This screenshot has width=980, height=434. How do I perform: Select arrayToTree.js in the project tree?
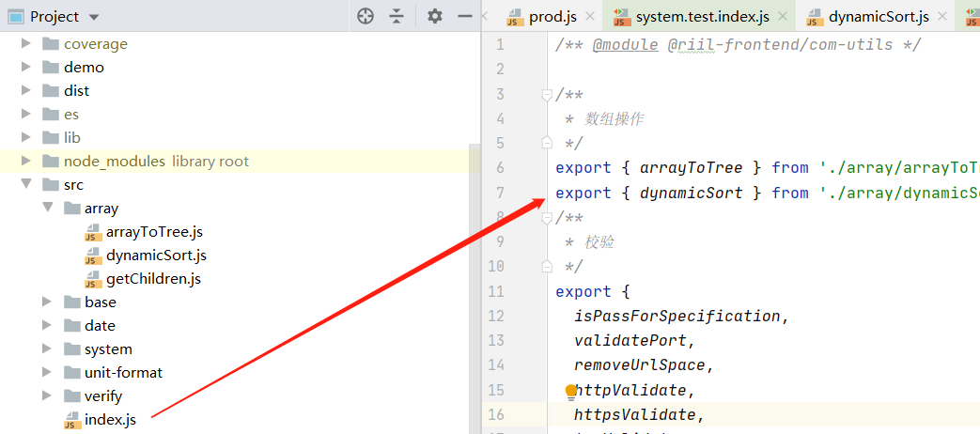point(154,232)
